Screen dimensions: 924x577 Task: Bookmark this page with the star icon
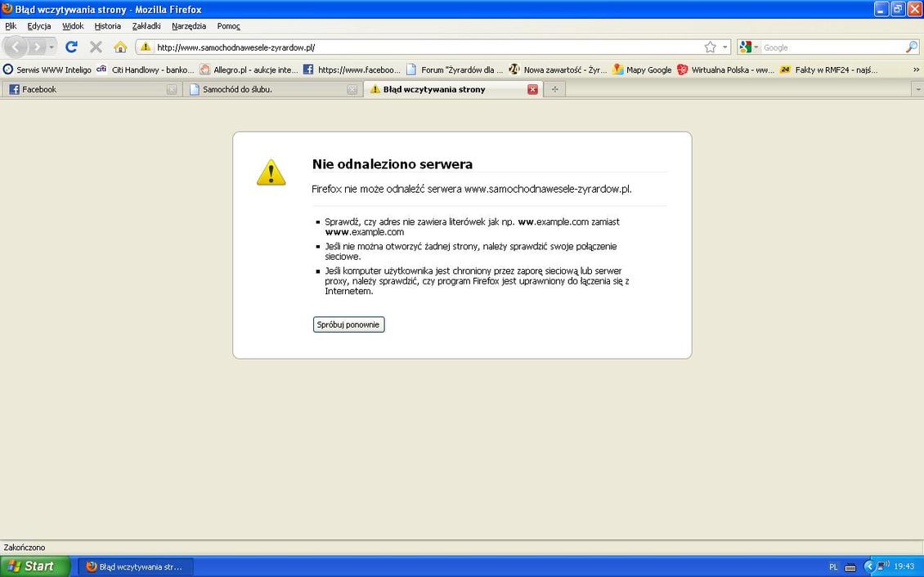(710, 47)
